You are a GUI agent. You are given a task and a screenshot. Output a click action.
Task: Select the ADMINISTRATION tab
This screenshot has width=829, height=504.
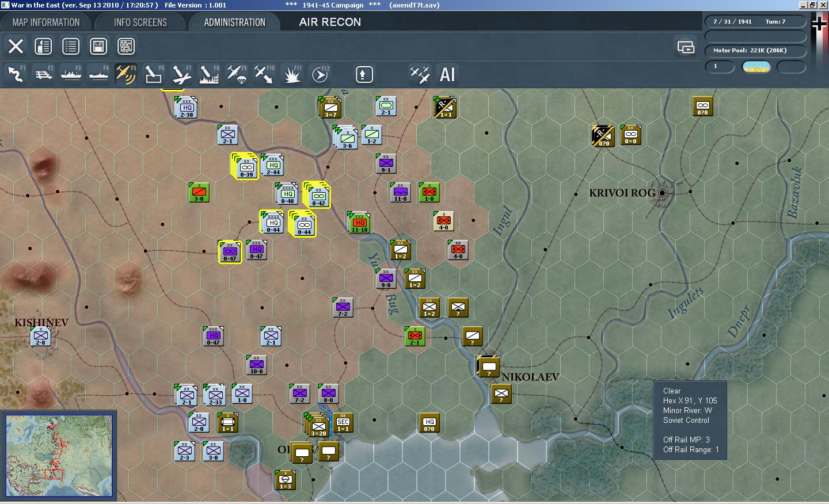pos(234,22)
